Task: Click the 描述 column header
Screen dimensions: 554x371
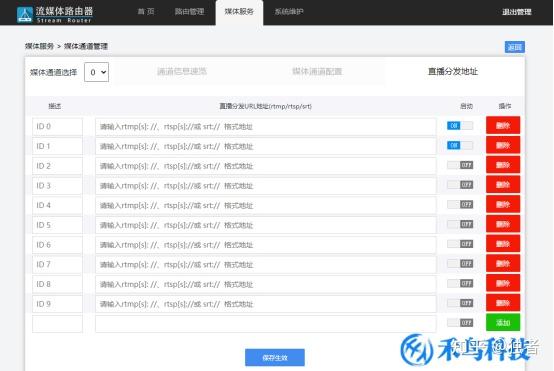Action: (x=55, y=106)
